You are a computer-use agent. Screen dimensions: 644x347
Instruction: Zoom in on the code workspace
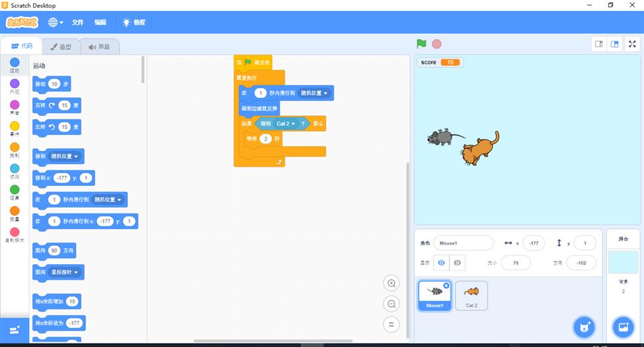coord(391,283)
